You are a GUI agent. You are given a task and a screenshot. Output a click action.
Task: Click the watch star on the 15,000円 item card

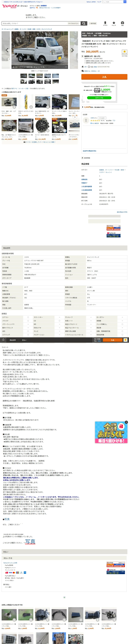(x=14, y=107)
